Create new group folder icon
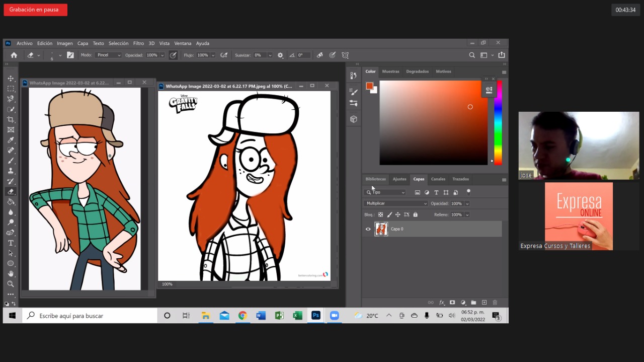This screenshot has width=644, height=362. click(473, 303)
